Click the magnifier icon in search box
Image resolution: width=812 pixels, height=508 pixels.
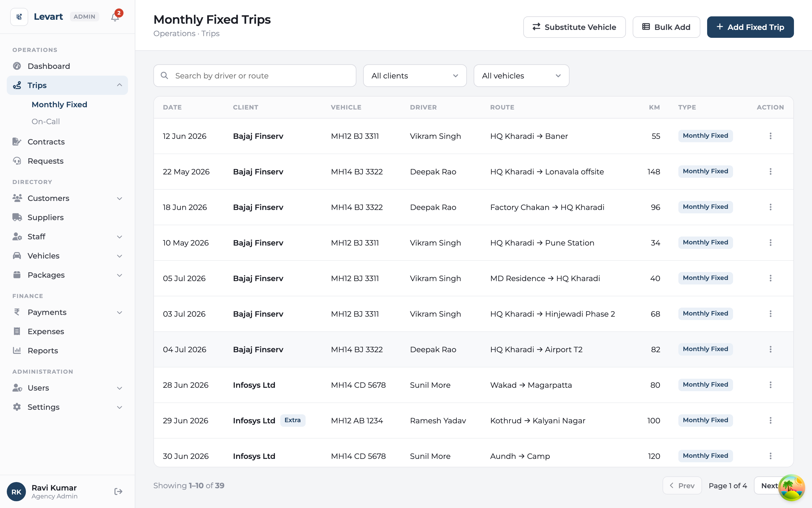[164, 76]
